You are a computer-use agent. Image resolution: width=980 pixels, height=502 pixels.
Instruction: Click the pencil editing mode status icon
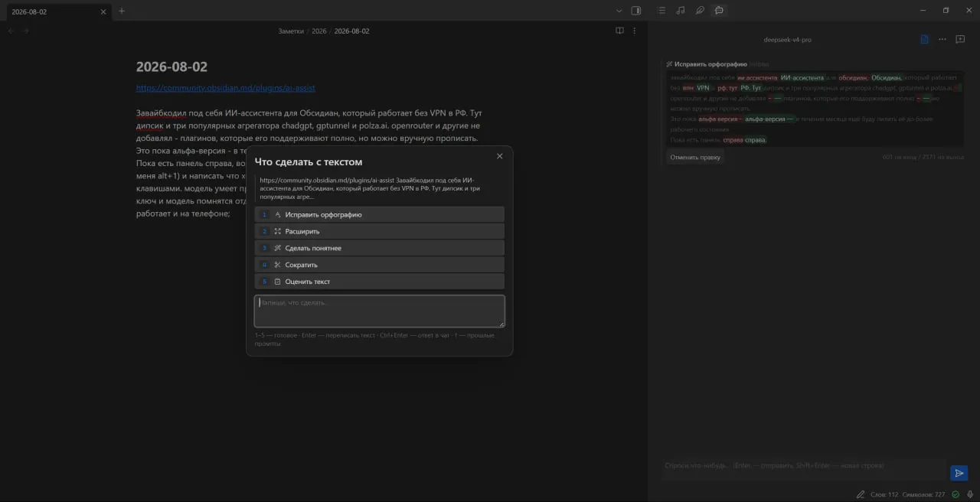tap(861, 494)
